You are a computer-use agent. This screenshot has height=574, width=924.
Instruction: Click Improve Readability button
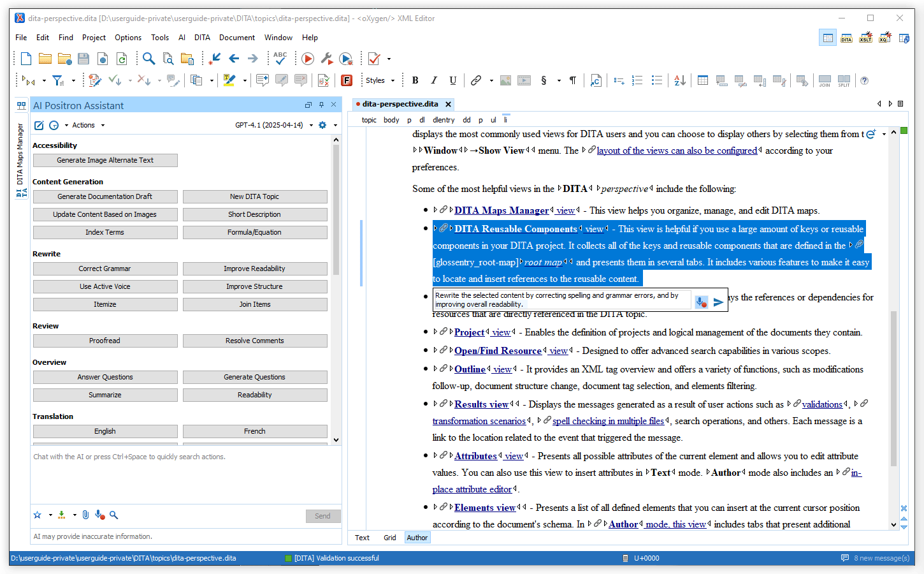point(255,269)
